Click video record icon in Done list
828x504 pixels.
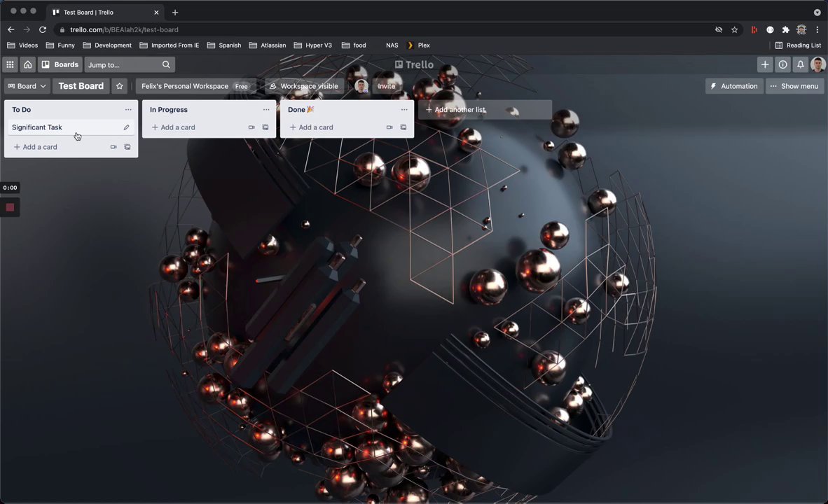389,127
